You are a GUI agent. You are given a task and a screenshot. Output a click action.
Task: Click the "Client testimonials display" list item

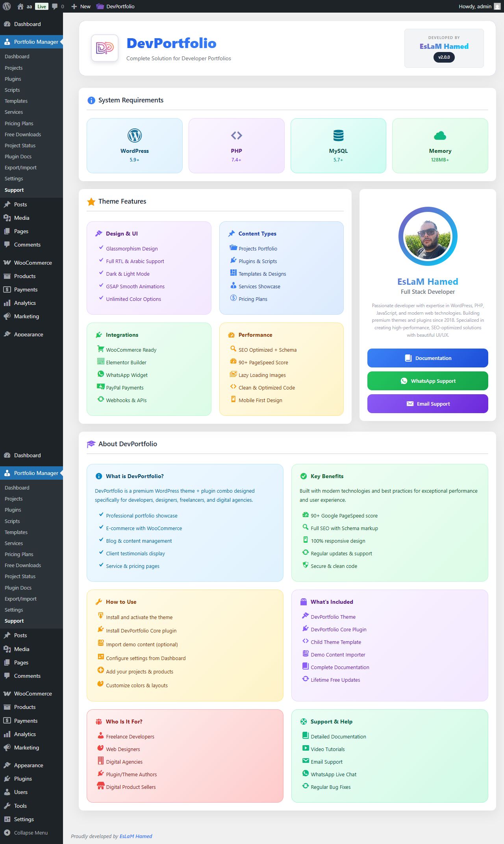click(135, 553)
